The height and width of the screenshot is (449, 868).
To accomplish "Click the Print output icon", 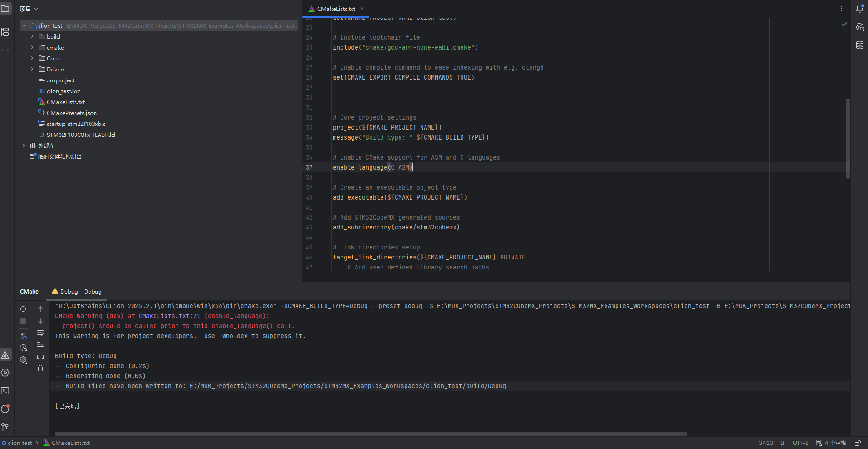I will tap(40, 356).
